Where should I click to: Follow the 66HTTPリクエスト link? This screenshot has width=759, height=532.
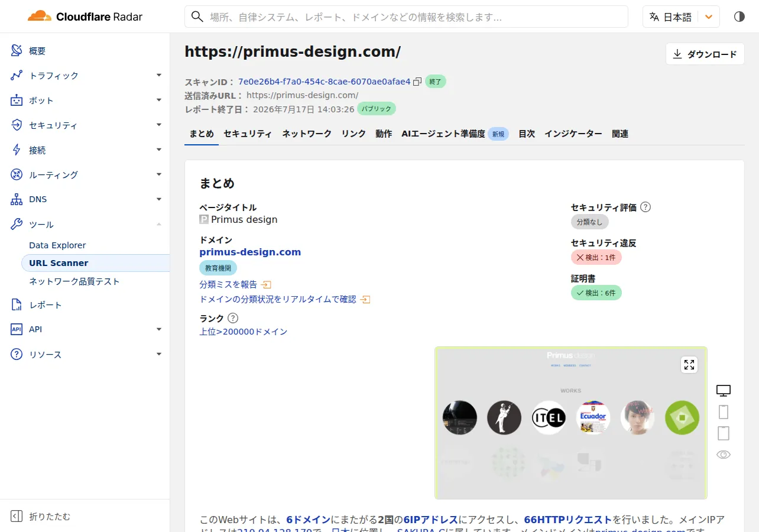[568, 520]
